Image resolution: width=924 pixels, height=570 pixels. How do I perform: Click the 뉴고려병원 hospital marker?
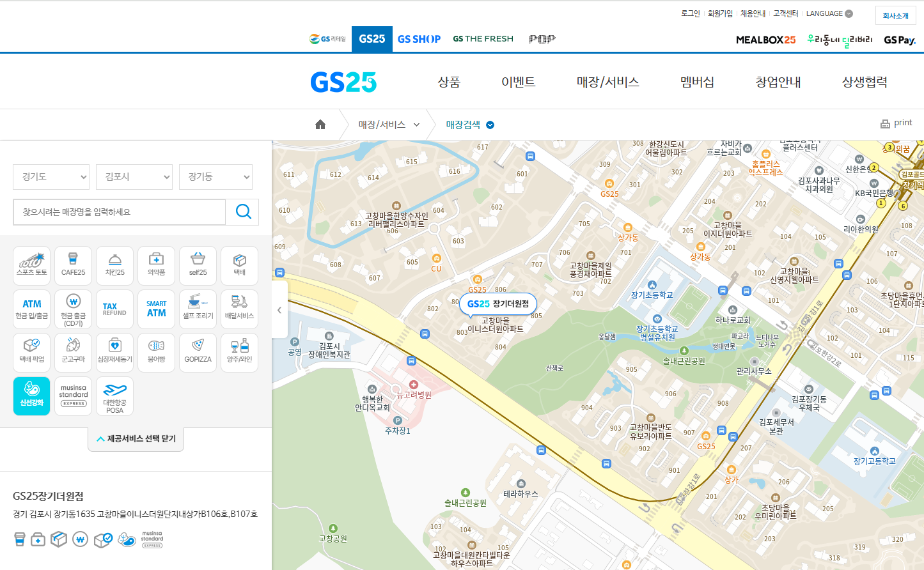[414, 385]
